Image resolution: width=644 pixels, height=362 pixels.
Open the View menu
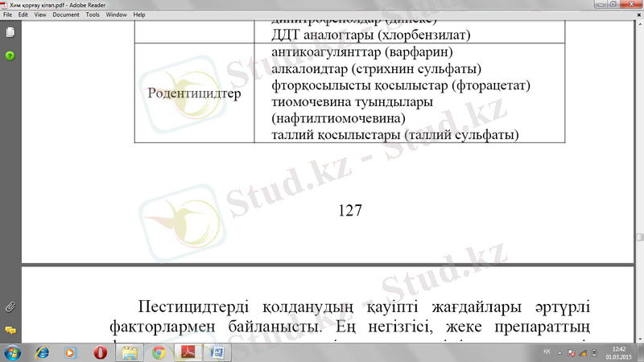click(x=40, y=14)
